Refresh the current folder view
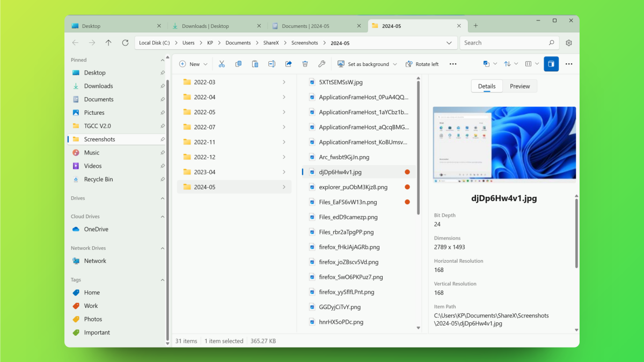This screenshot has width=644, height=362. pyautogui.click(x=125, y=43)
